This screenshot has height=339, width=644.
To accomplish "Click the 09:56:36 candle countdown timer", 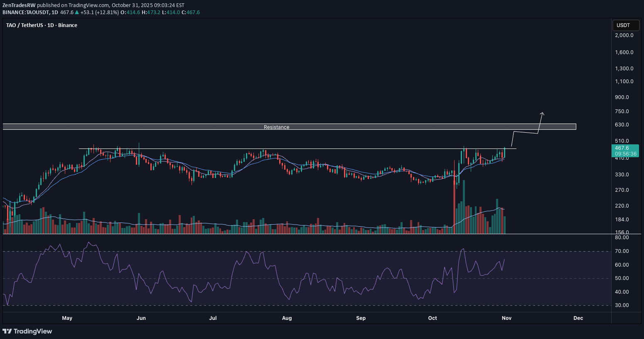I will pos(624,154).
